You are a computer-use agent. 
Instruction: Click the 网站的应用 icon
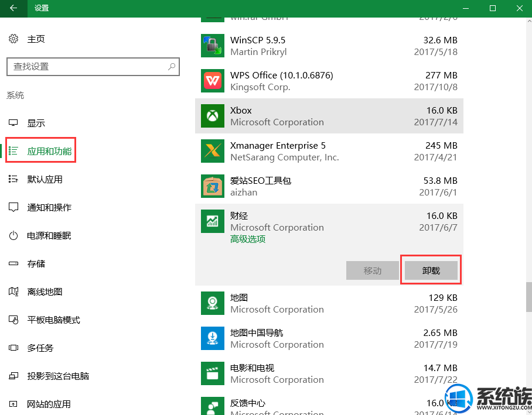pos(13,404)
